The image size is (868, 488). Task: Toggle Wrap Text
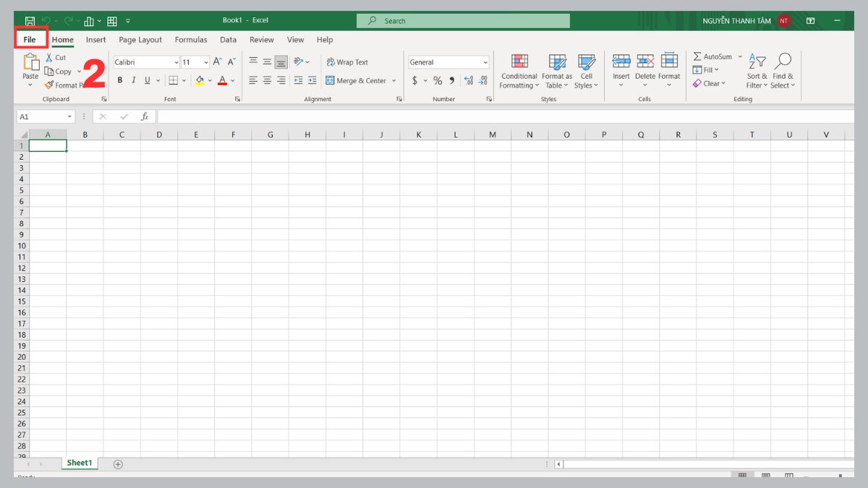point(347,62)
